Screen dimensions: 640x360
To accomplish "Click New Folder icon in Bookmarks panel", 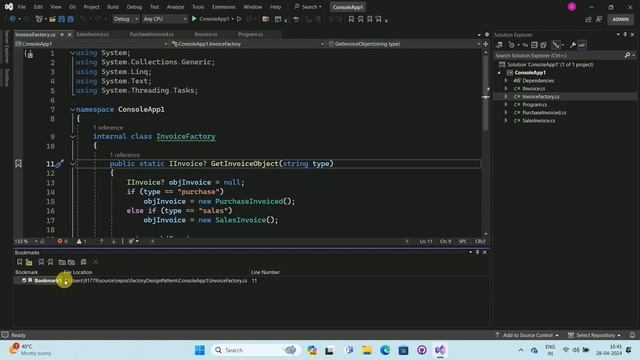I will (x=29, y=262).
